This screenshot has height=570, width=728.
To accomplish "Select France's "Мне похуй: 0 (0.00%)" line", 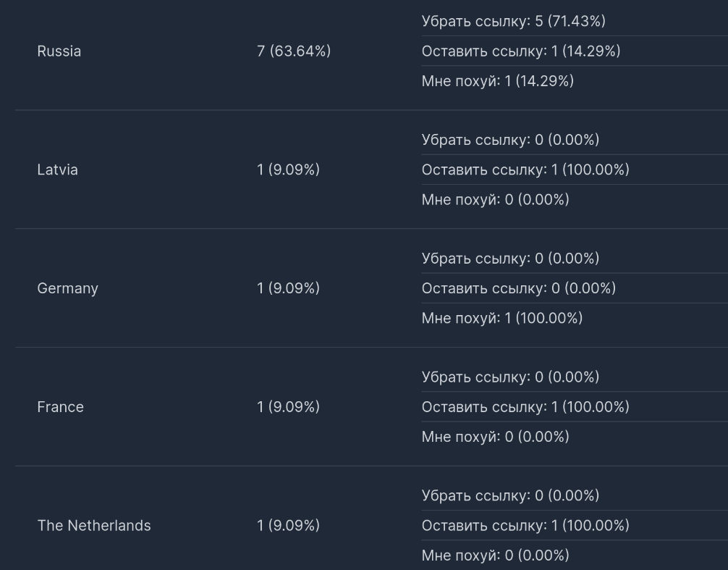I will pos(495,437).
